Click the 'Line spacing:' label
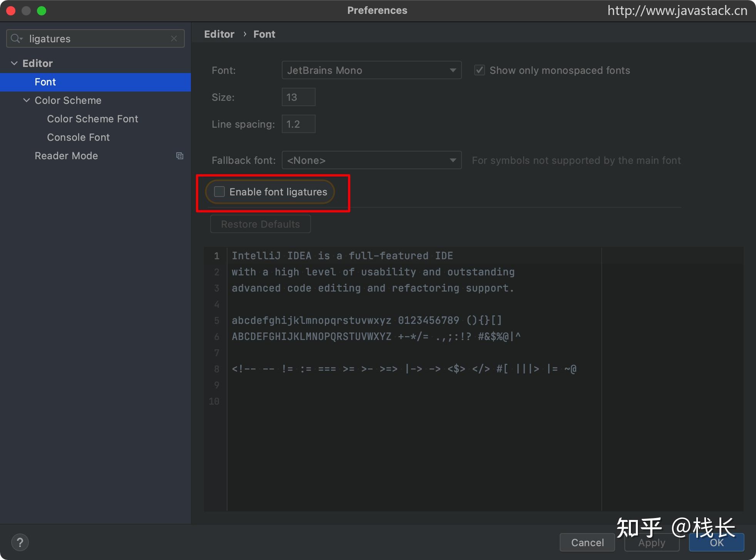Image resolution: width=756 pixels, height=560 pixels. point(243,124)
